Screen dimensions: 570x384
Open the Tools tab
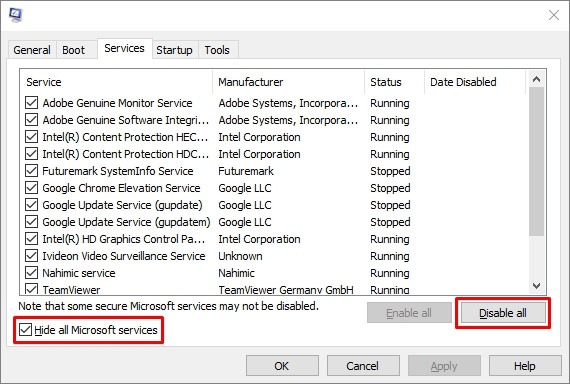pyautogui.click(x=217, y=50)
